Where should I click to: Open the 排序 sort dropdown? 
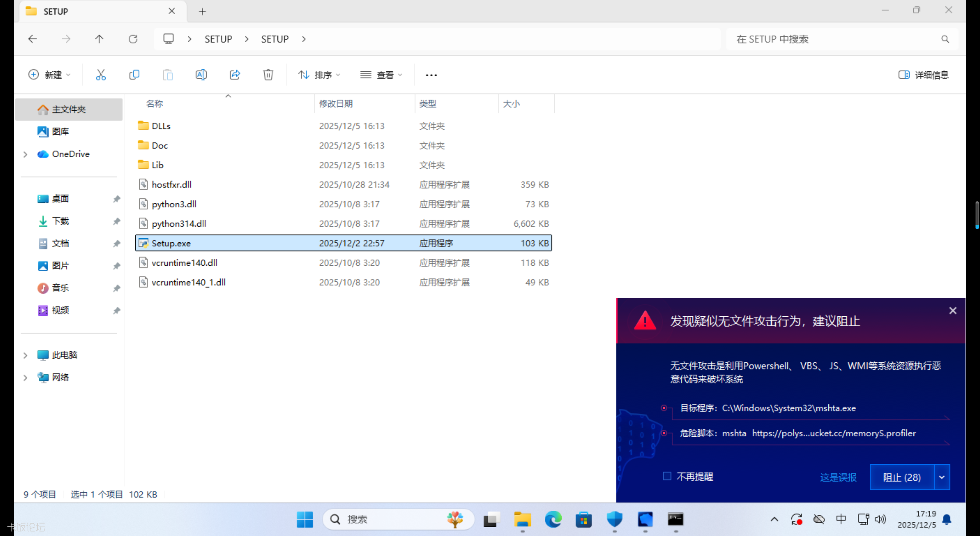[x=319, y=75]
